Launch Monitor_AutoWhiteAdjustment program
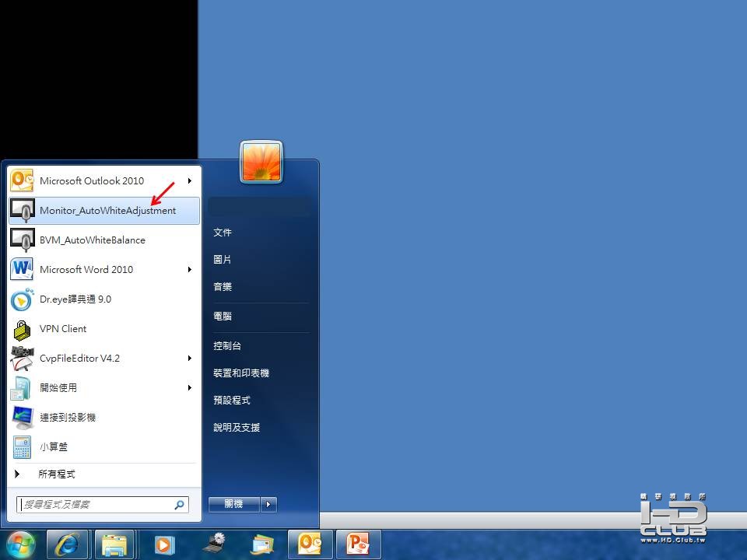This screenshot has height=560, width=747. tap(104, 211)
